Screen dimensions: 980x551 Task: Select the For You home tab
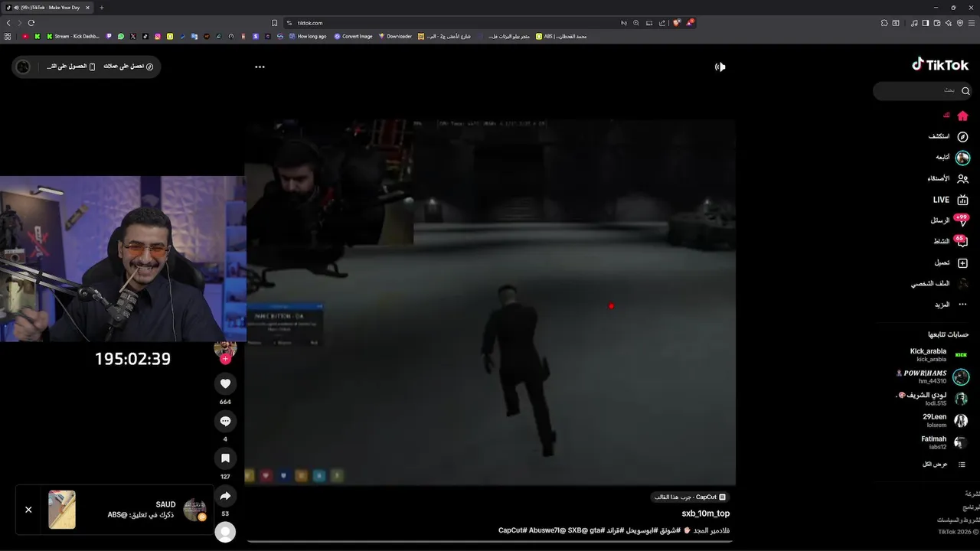click(x=955, y=116)
